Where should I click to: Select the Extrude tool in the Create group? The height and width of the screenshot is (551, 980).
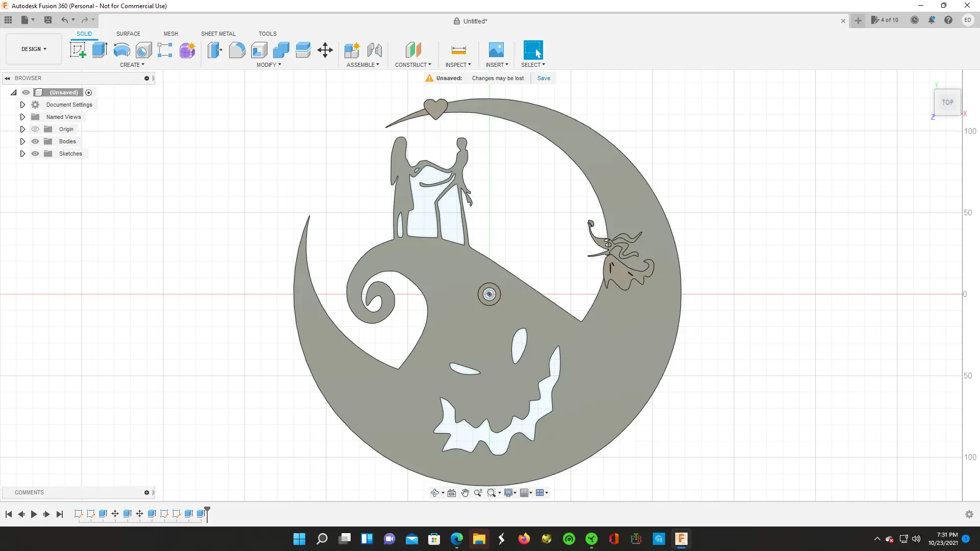[x=100, y=50]
